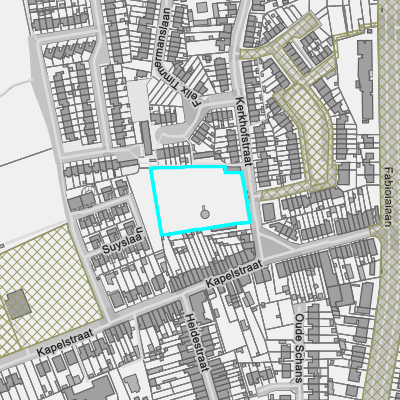Click the long building west of Fabiolalaan

tap(365, 81)
